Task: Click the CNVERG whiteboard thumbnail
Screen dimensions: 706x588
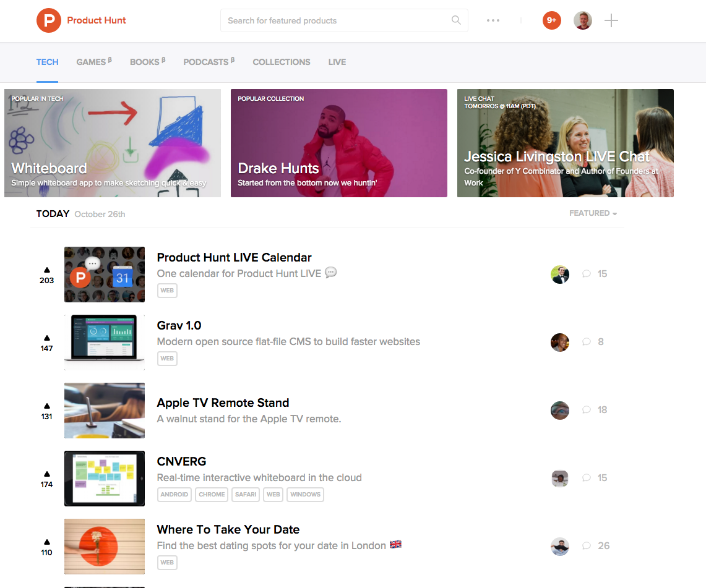Action: 105,478
